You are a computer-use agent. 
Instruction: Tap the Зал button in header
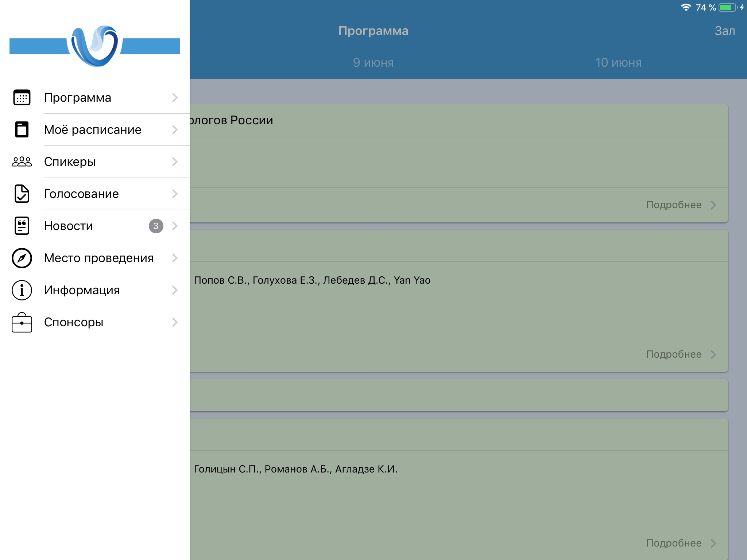(724, 31)
